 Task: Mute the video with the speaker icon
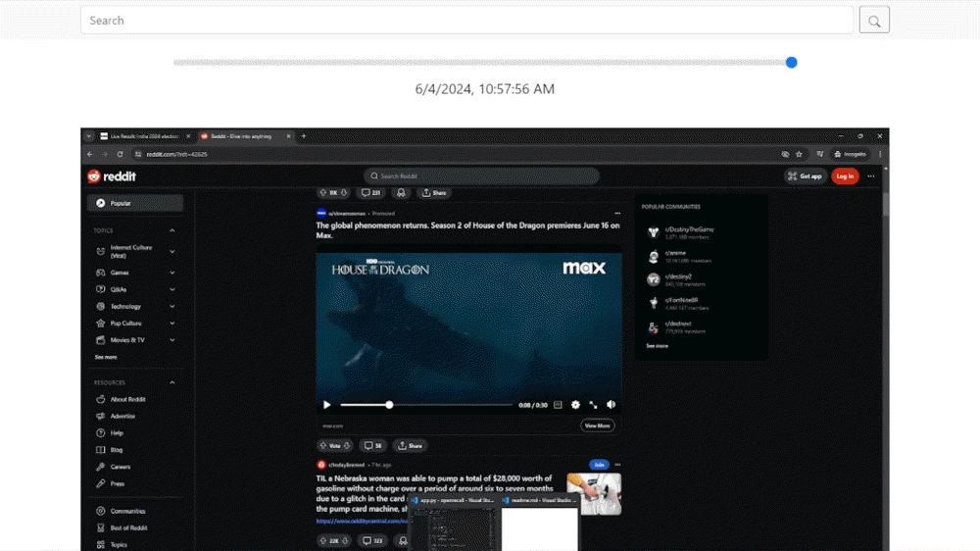click(x=611, y=405)
